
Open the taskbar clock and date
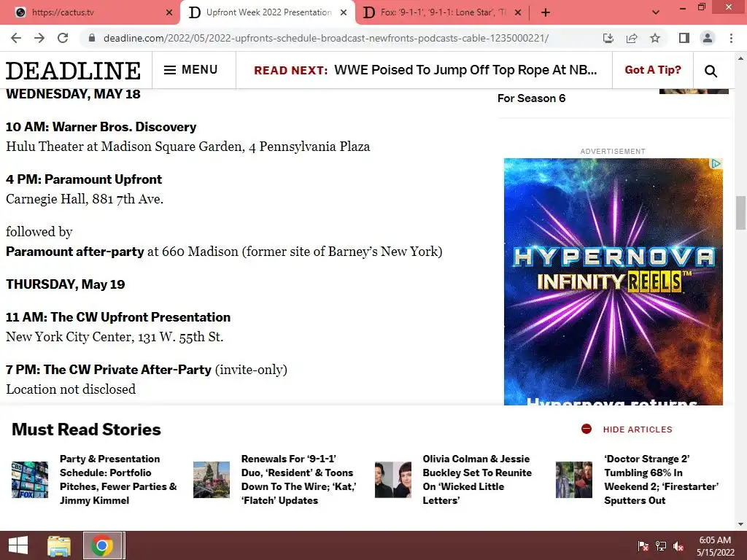tap(715, 546)
